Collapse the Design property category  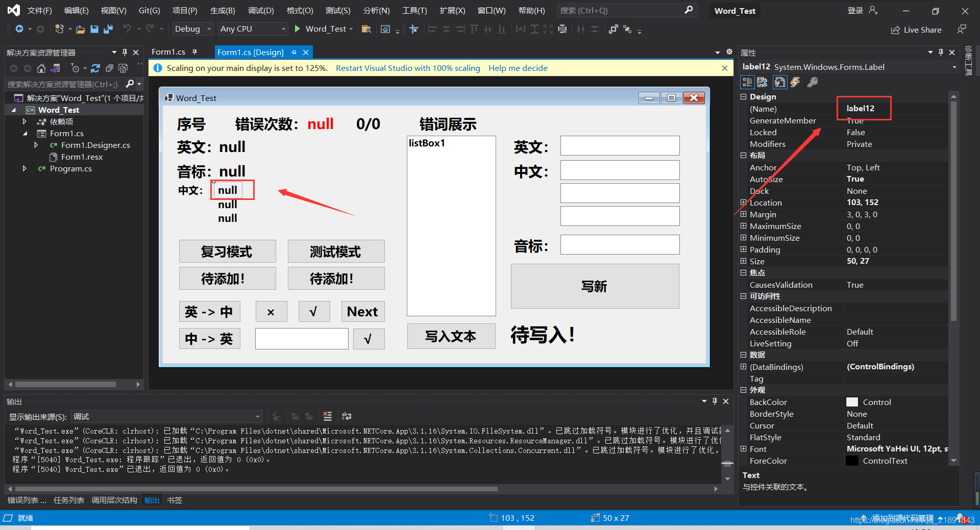(743, 96)
